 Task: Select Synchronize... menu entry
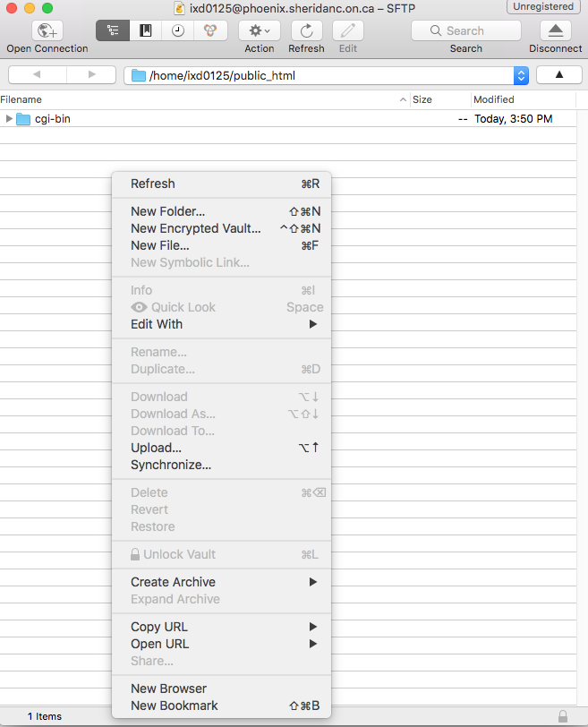(171, 465)
